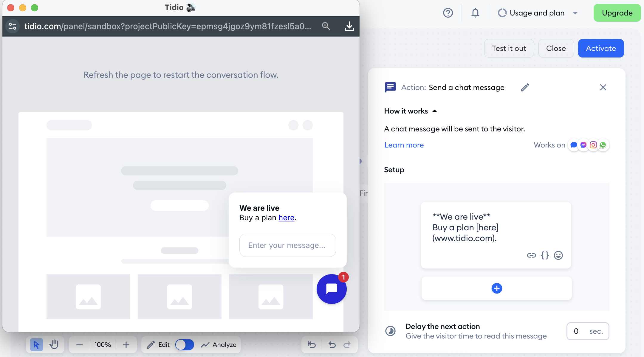Zoom in with the plus button
The width and height of the screenshot is (644, 357).
(x=126, y=345)
